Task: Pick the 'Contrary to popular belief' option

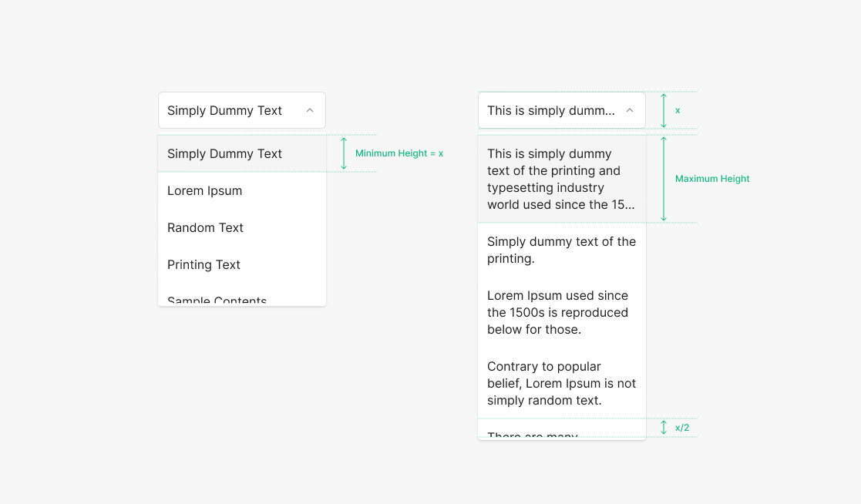Action: coord(561,383)
